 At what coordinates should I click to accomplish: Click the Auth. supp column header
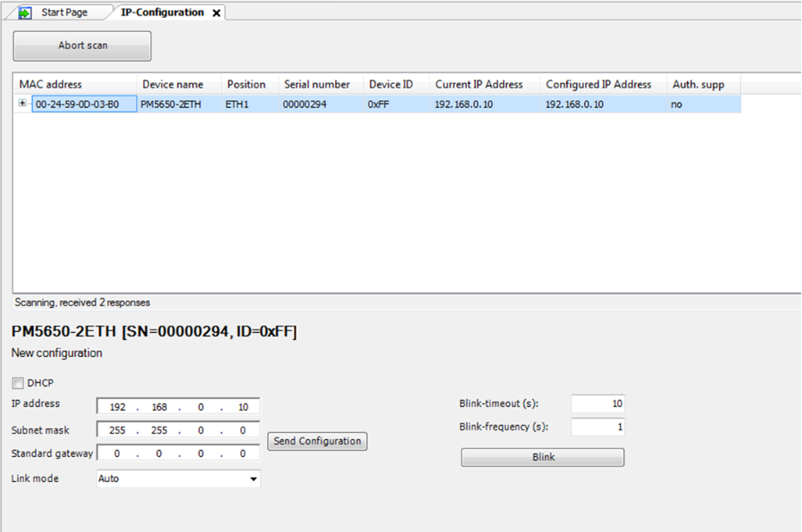pos(704,84)
